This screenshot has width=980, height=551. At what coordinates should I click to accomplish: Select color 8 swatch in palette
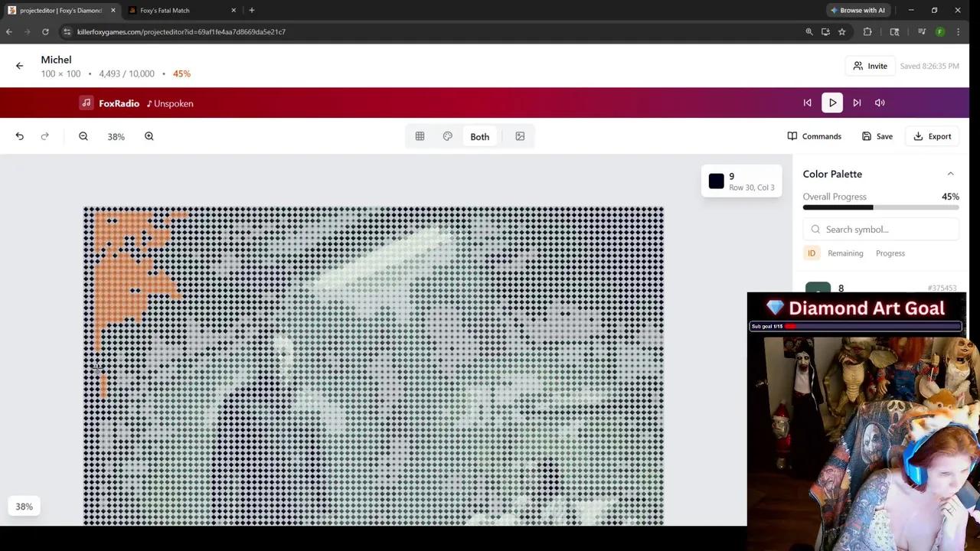pyautogui.click(x=818, y=289)
